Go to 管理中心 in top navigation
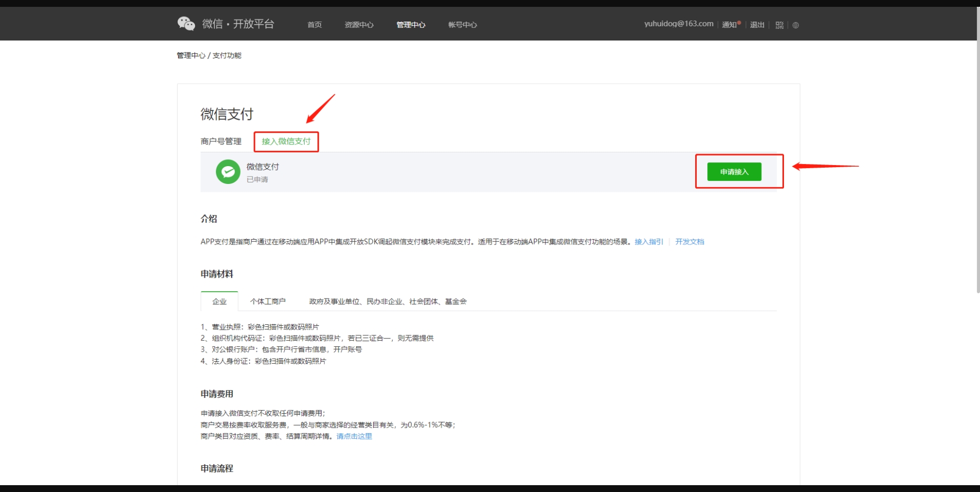Viewport: 980px width, 492px height. tap(410, 25)
